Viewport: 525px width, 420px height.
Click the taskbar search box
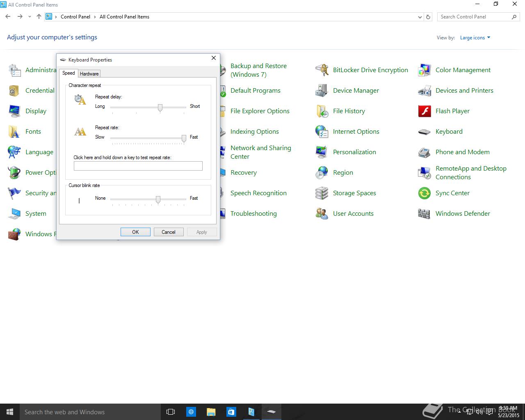(x=90, y=412)
